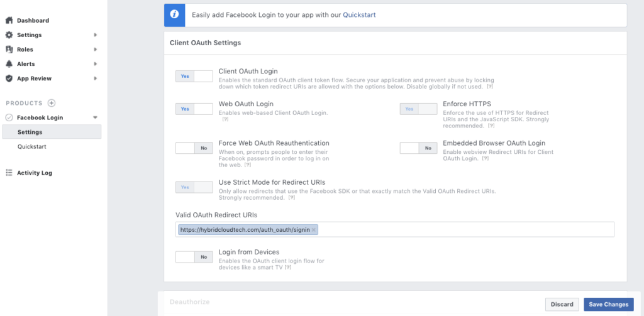The width and height of the screenshot is (644, 316).
Task: Click the Facebook Login checkmark icon
Action: (x=9, y=117)
